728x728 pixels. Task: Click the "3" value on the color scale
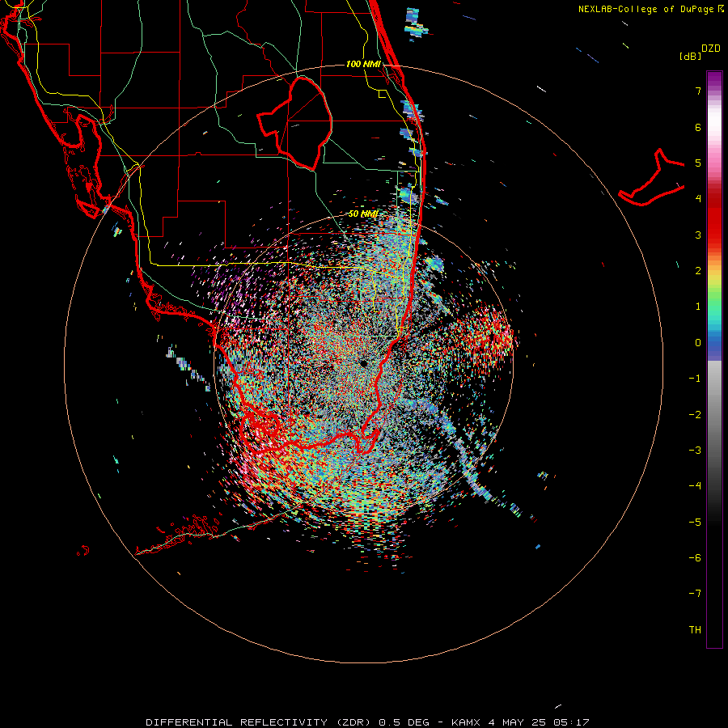[698, 235]
